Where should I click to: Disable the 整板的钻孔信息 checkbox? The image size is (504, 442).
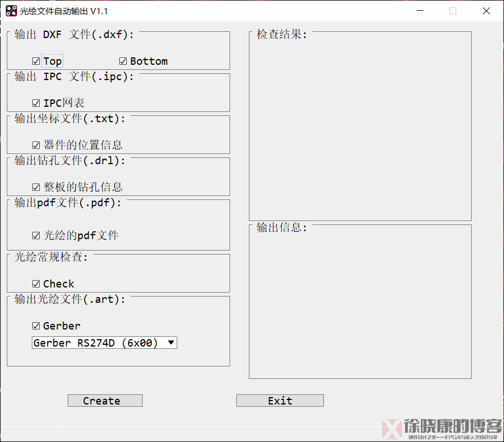pos(36,187)
